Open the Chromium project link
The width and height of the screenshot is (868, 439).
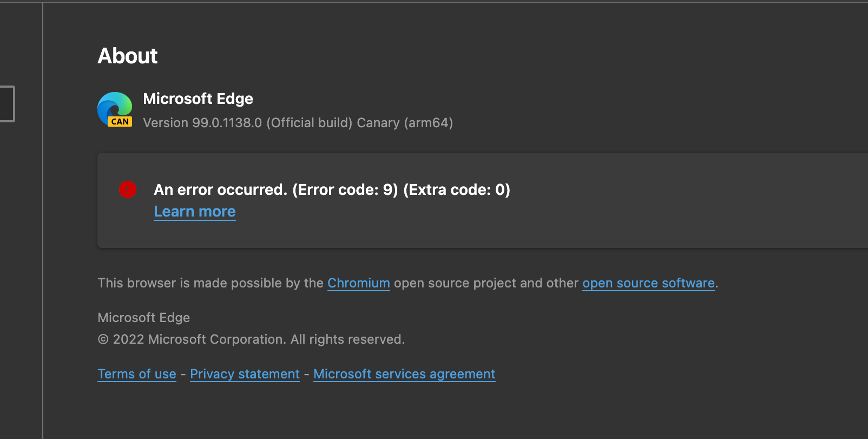click(x=358, y=283)
